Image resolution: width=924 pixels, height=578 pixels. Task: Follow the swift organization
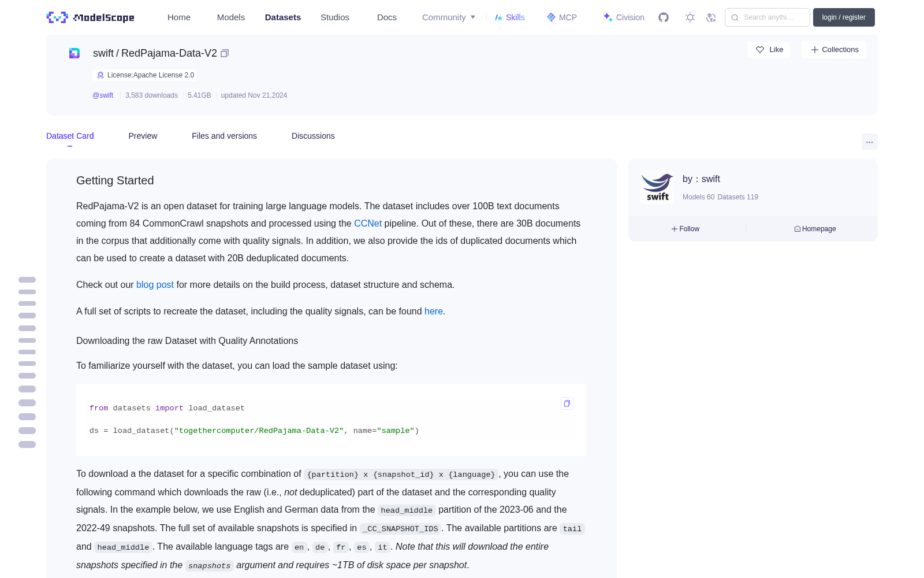coord(685,229)
